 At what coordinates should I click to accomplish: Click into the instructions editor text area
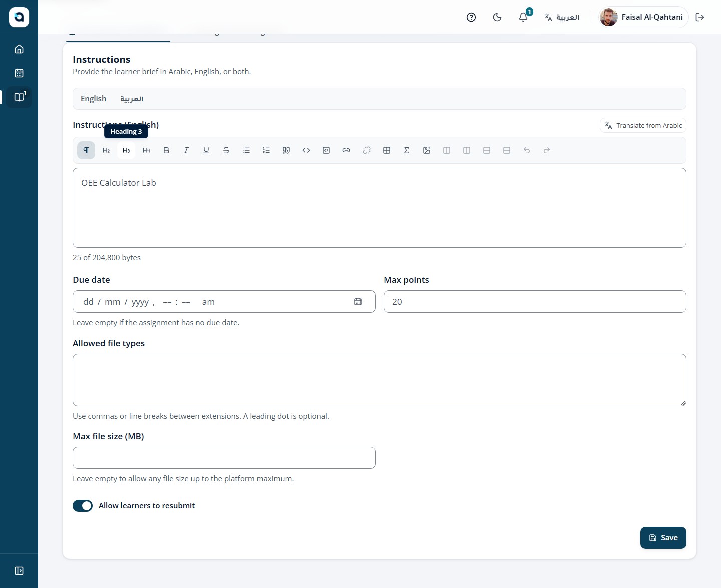tap(379, 208)
